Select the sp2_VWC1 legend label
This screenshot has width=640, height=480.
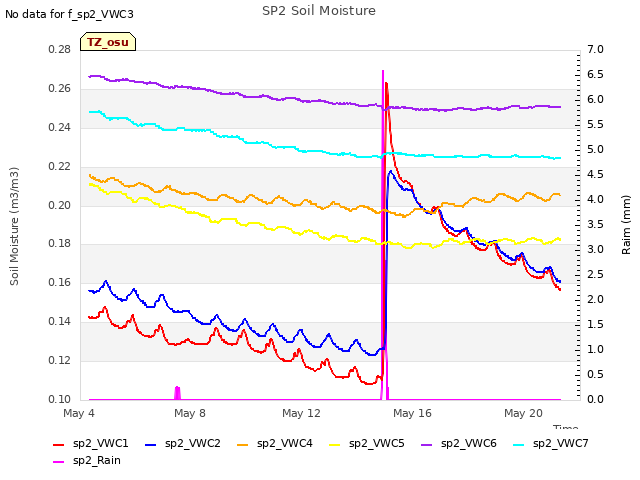point(100,444)
